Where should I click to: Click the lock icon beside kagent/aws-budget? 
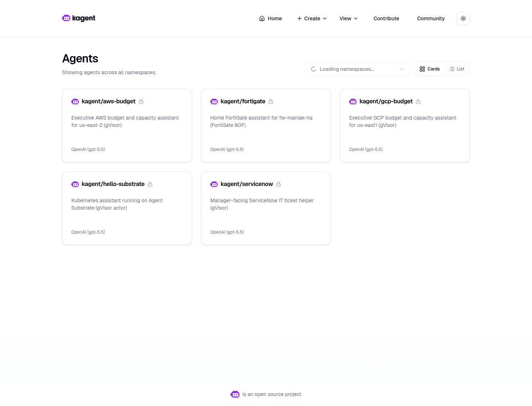pos(141,101)
